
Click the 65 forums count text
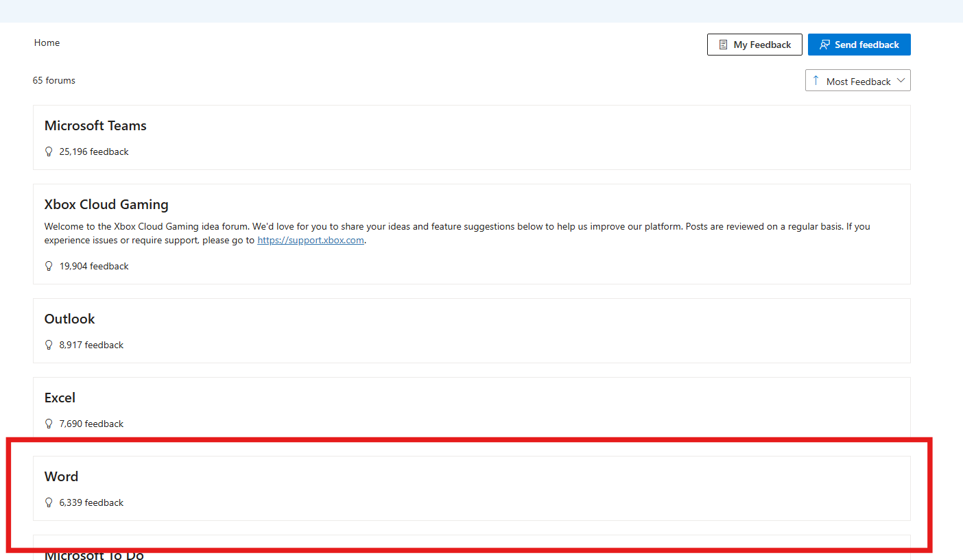click(54, 80)
